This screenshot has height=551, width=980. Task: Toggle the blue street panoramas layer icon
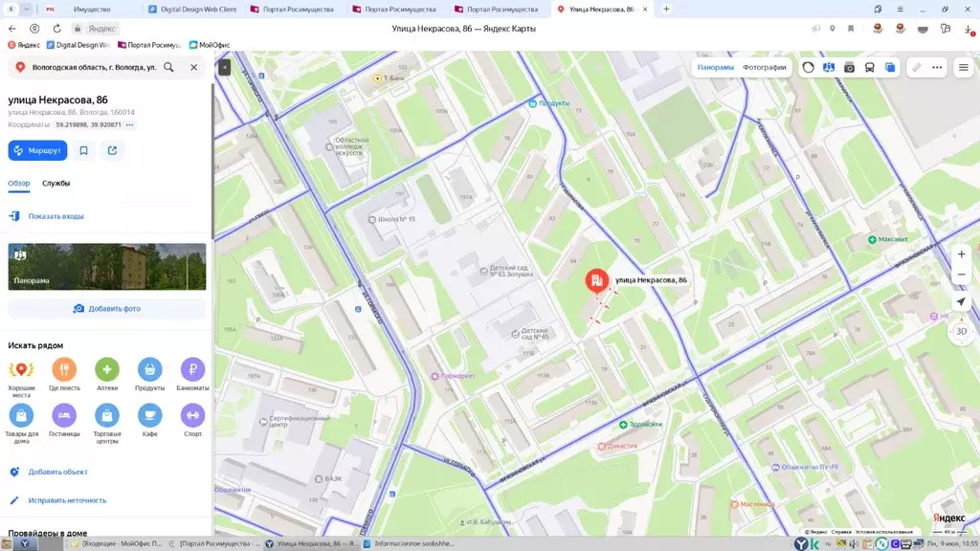coord(829,68)
